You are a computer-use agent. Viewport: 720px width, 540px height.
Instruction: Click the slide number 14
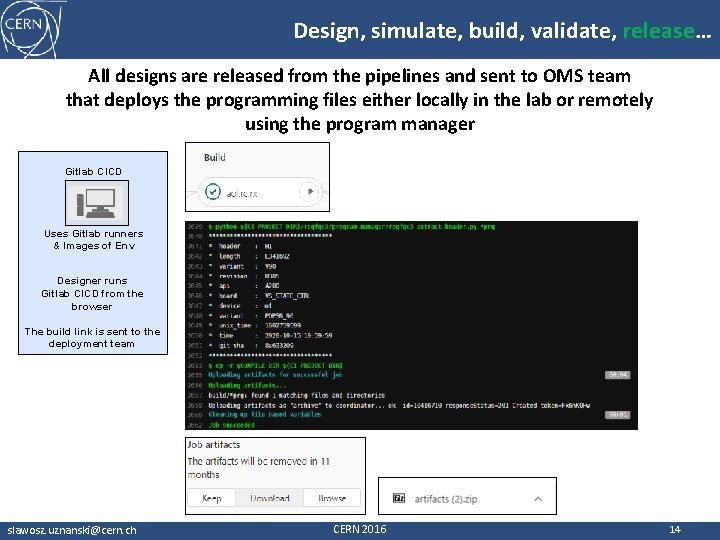[675, 529]
